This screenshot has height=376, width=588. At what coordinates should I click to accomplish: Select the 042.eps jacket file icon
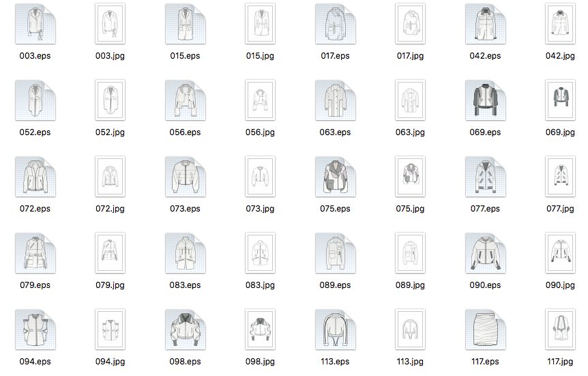pos(485,24)
